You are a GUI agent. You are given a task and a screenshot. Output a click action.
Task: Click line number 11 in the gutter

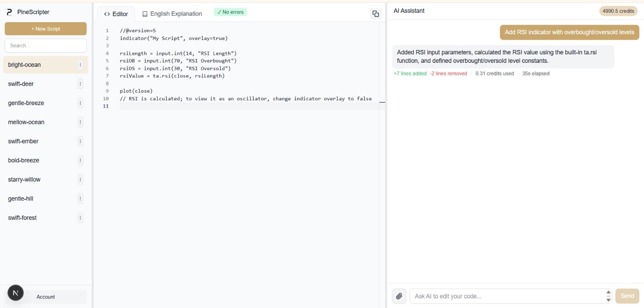(x=106, y=106)
